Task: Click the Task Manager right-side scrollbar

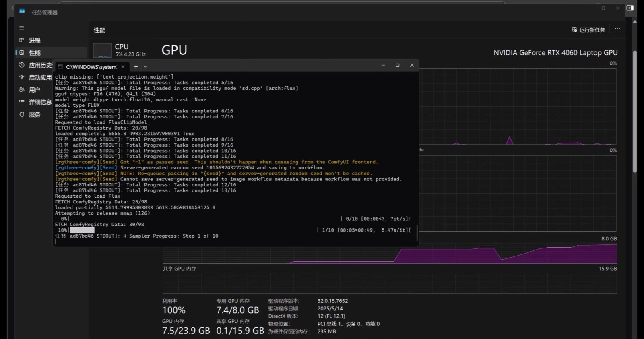Action: [635, 113]
